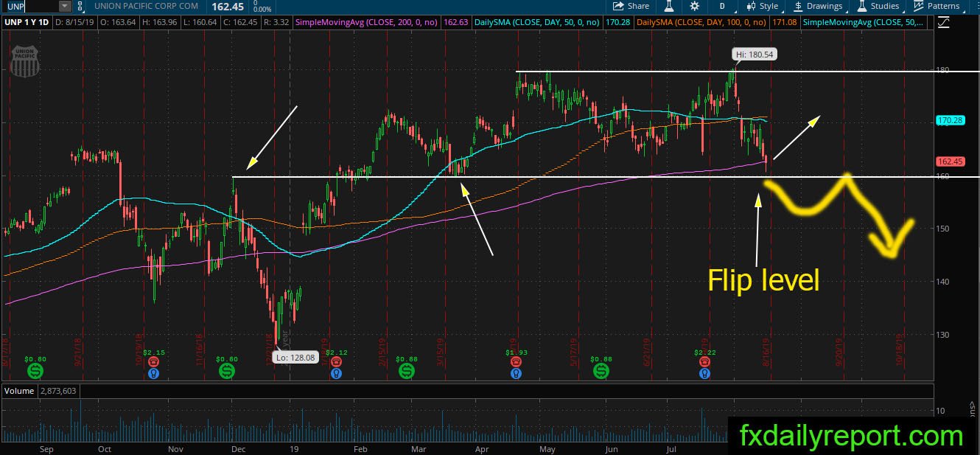The image size is (980, 455).
Task: Click the blue lightbulb icon below $1.93
Action: 516,373
